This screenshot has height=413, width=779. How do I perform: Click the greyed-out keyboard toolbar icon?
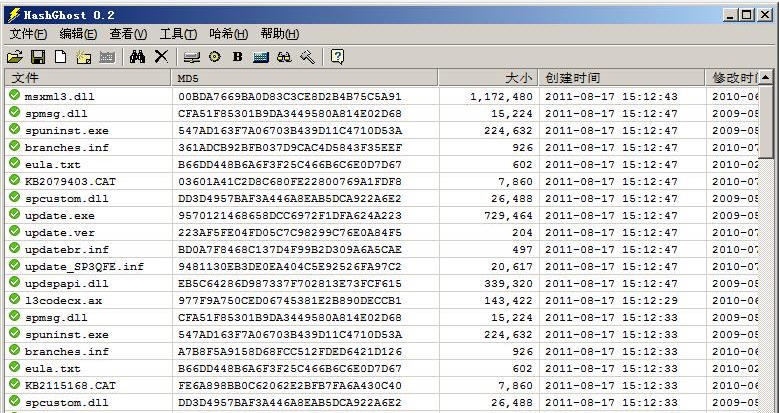(x=107, y=57)
